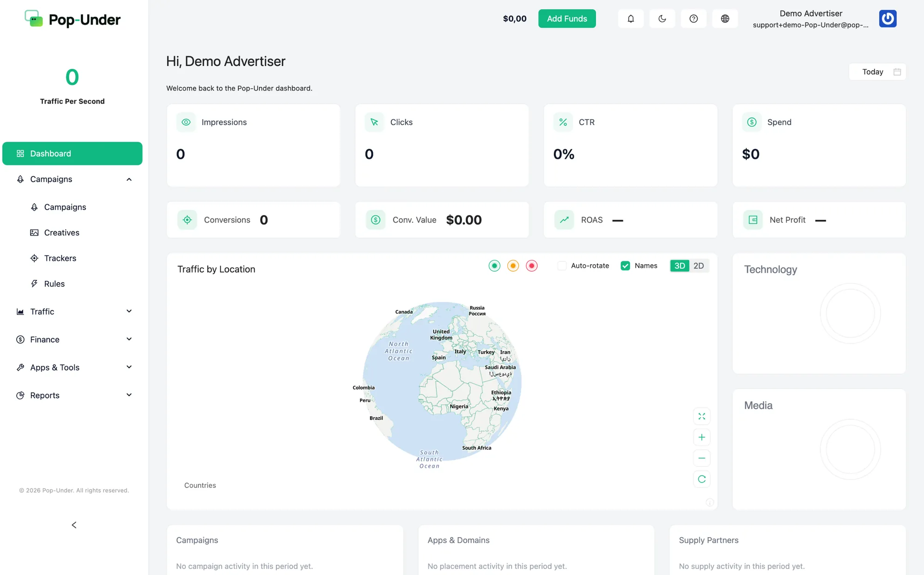Click the Traffic Per Second counter

coord(72,86)
